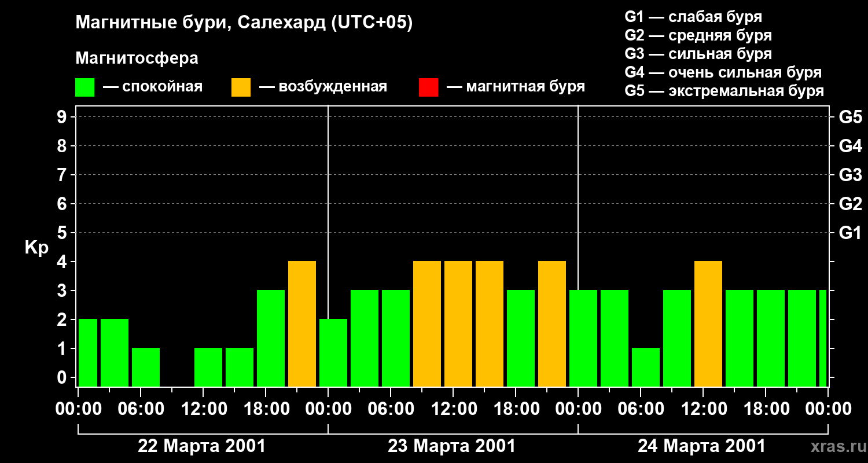
Task: Click the '12:00' time label under 23 Марта
Action: tap(453, 409)
